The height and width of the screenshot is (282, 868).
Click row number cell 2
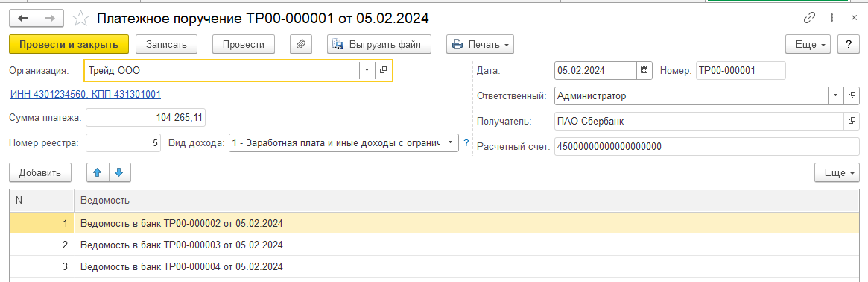pyautogui.click(x=42, y=245)
